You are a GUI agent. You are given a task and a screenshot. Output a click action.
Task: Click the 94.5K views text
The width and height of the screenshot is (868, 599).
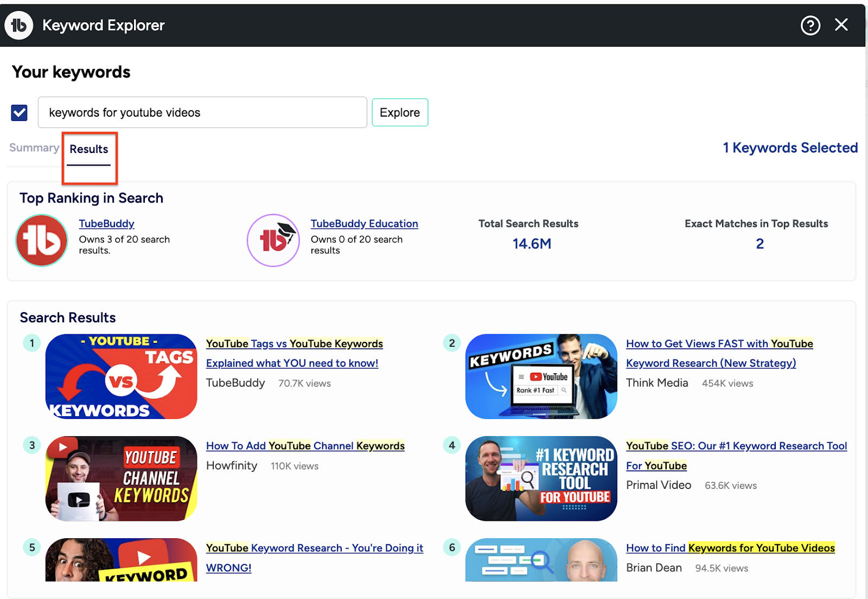tap(722, 568)
